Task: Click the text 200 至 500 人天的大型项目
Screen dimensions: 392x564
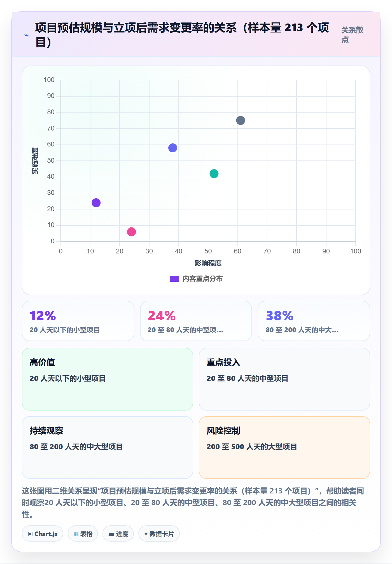Action: click(252, 447)
